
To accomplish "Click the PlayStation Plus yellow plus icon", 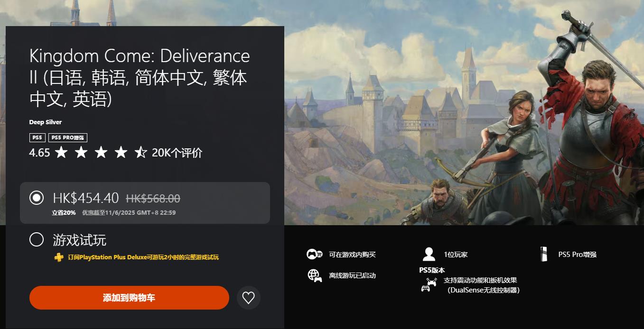I will 58,257.
